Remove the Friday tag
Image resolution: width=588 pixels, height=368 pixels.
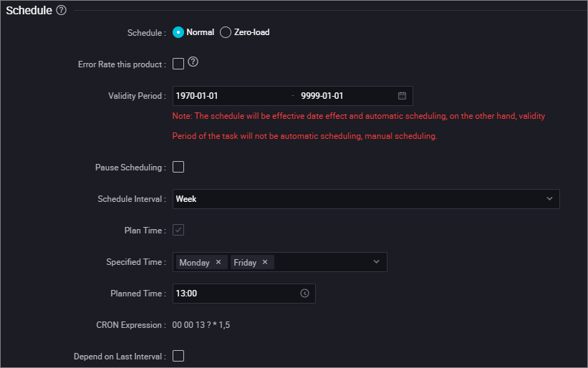click(x=265, y=262)
